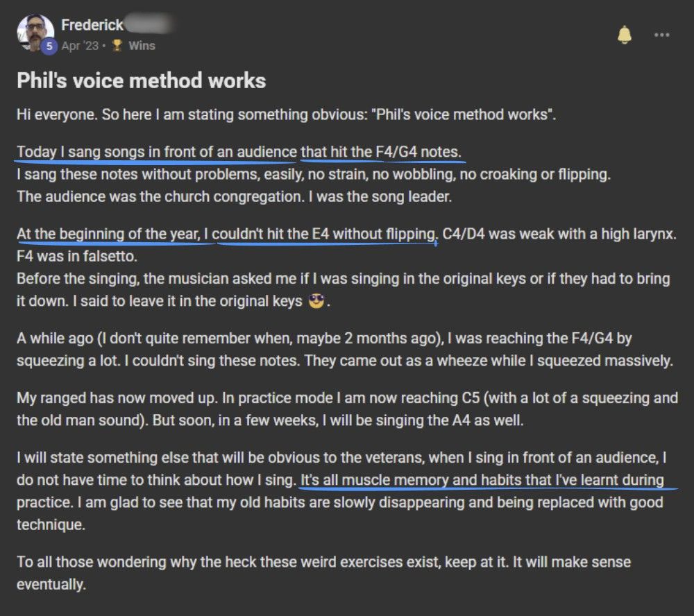Open the Wins category link

142,46
